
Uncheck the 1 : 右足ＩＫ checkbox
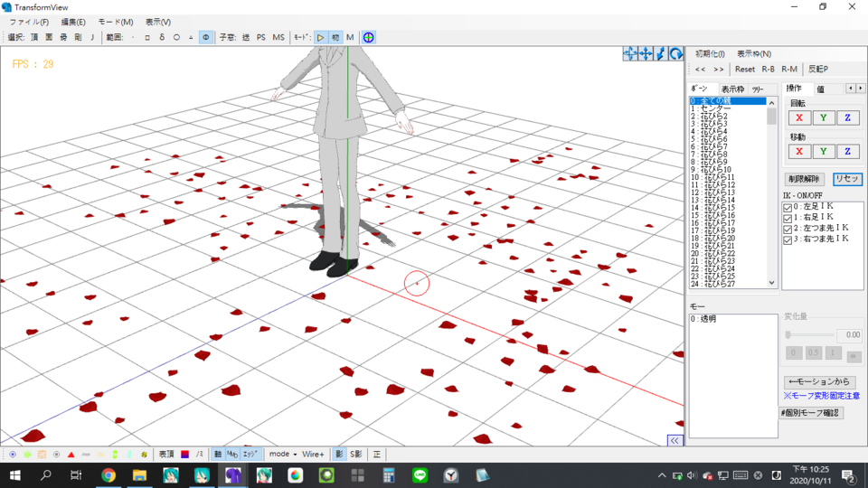(788, 218)
